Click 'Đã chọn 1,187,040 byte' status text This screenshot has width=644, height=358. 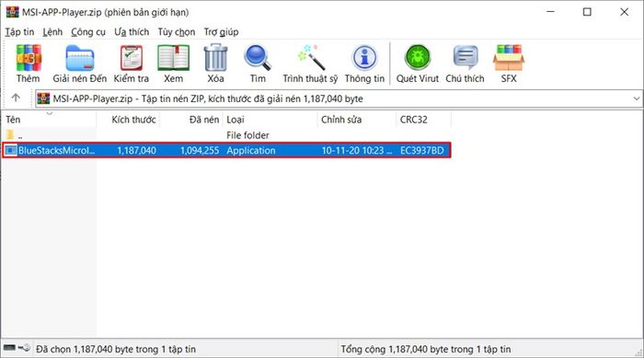[116, 349]
